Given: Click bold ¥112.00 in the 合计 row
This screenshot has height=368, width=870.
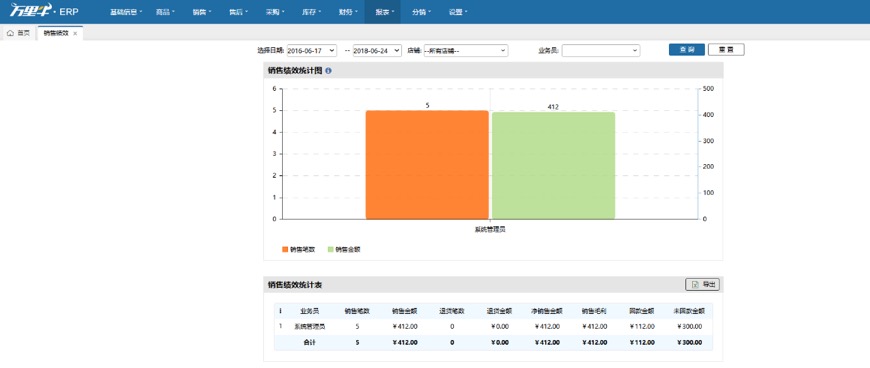Looking at the screenshot, I should (642, 342).
